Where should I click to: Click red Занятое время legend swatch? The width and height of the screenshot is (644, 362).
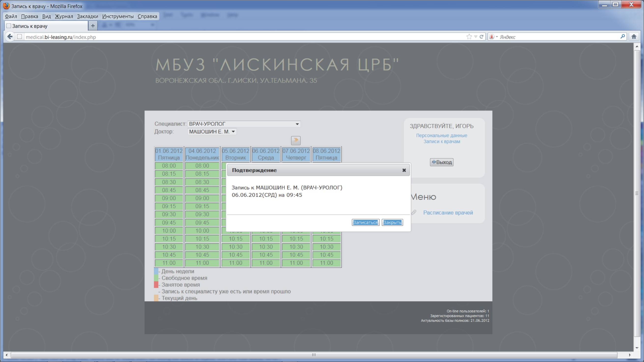156,285
